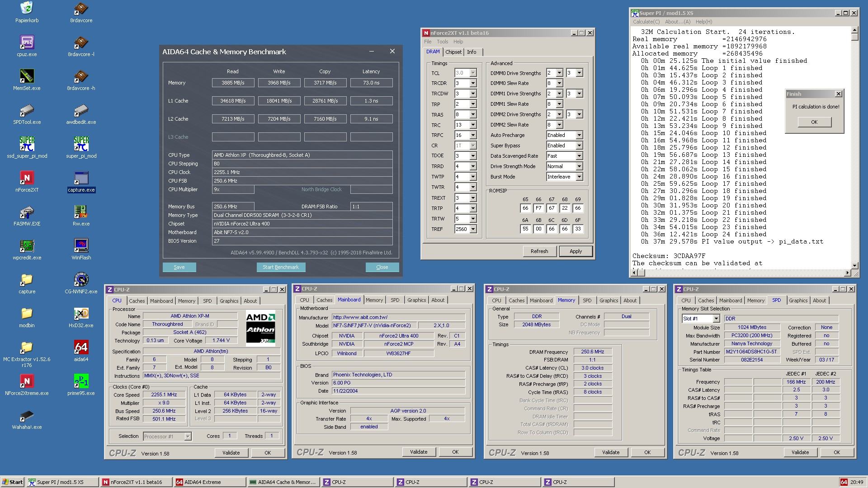Open the prime95.exe desktop icon

pyautogui.click(x=81, y=385)
